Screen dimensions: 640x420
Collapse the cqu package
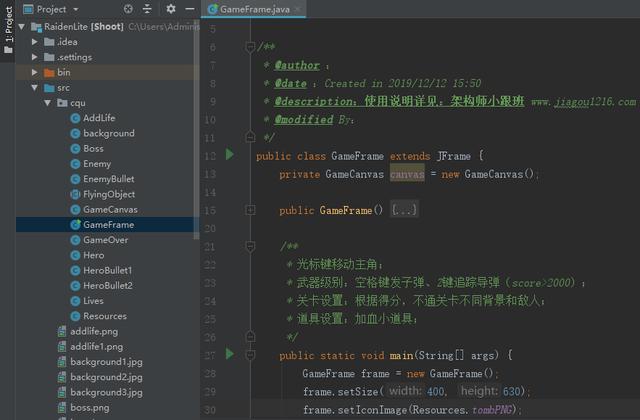click(48, 103)
